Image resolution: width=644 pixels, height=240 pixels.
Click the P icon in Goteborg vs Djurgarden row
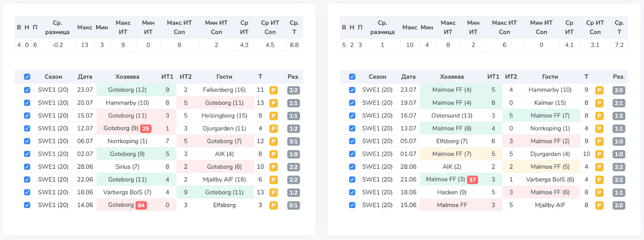click(x=274, y=129)
